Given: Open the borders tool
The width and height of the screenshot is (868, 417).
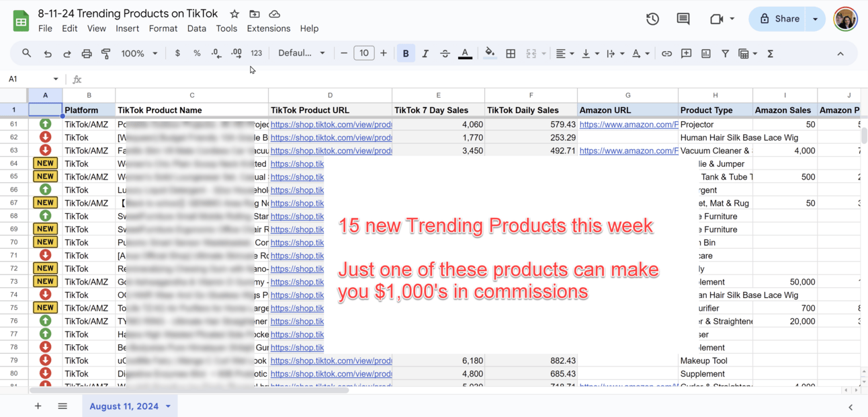Looking at the screenshot, I should point(511,53).
